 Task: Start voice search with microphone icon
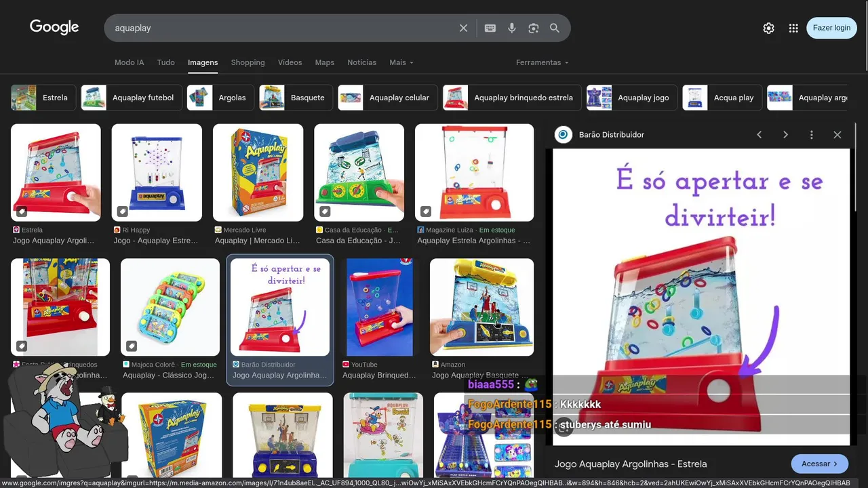(x=512, y=28)
